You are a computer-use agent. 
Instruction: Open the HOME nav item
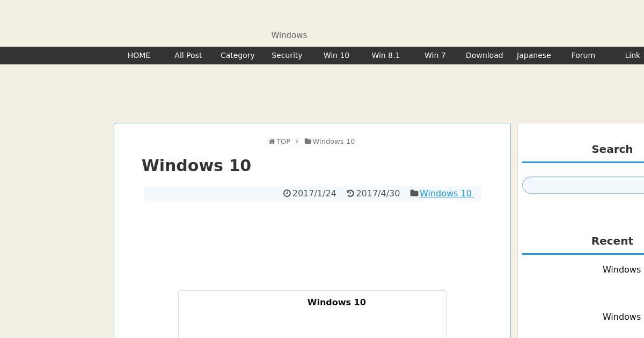tap(139, 55)
